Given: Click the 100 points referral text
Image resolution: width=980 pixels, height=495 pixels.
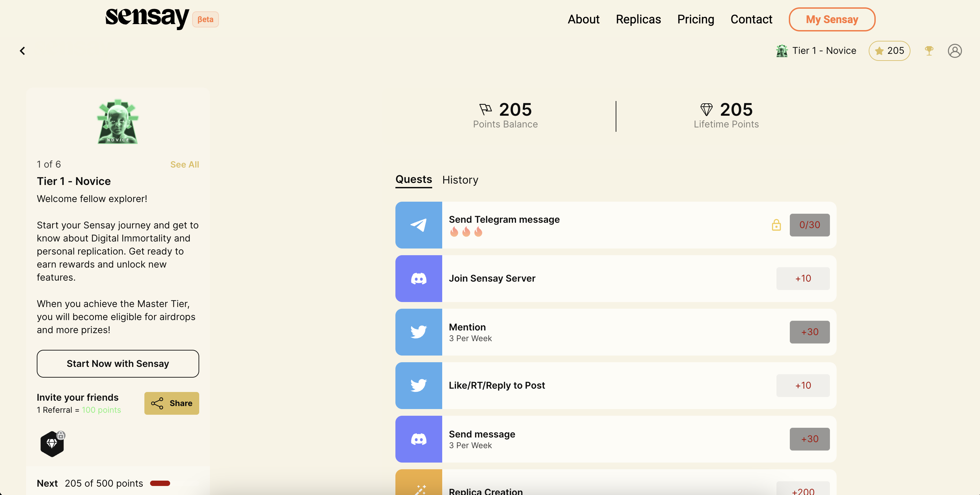Looking at the screenshot, I should (x=101, y=410).
